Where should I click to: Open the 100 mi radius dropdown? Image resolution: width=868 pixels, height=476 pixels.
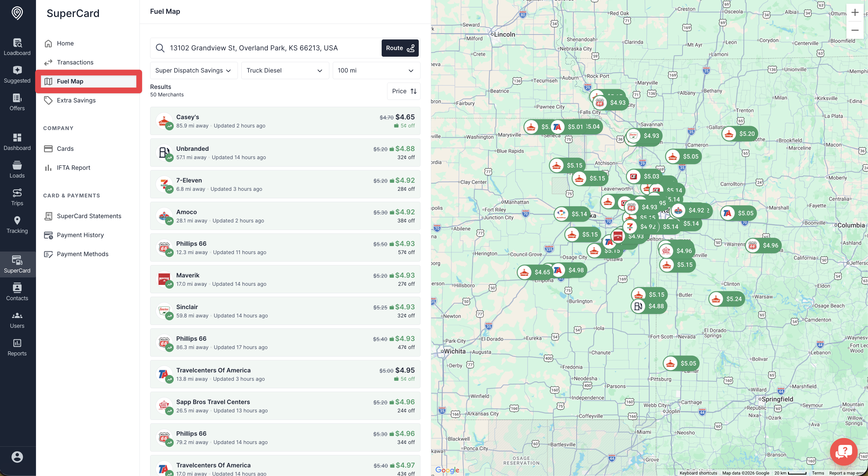coord(376,71)
